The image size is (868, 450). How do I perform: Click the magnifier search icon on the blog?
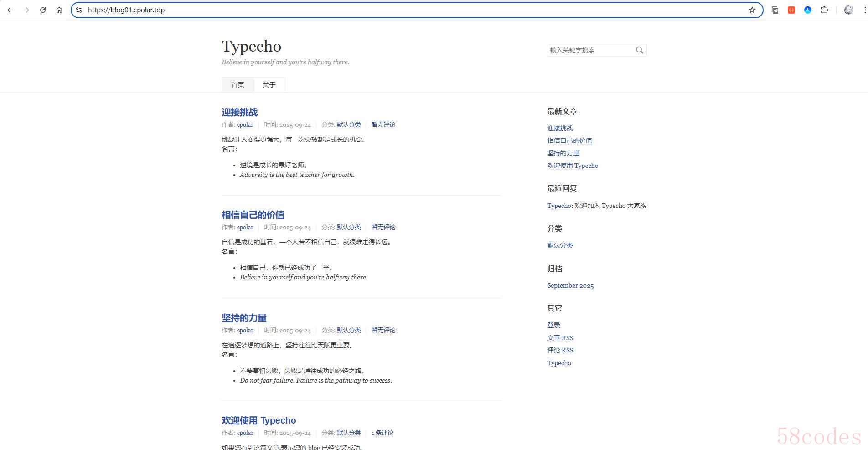[x=640, y=50]
